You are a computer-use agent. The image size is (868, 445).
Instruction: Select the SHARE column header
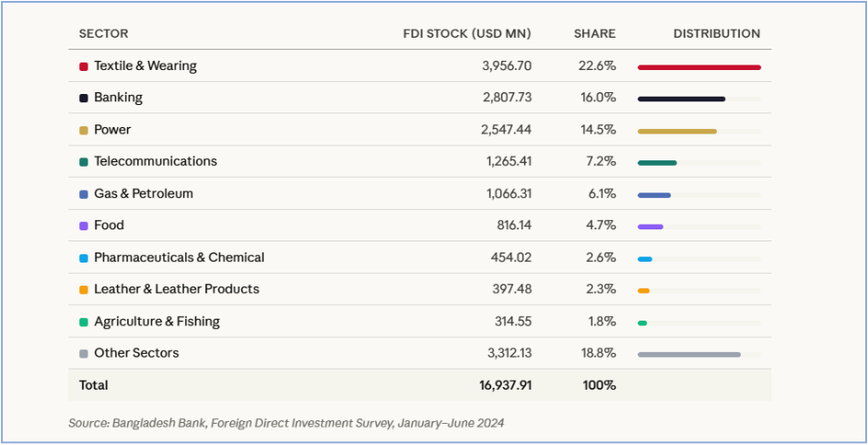coord(594,34)
